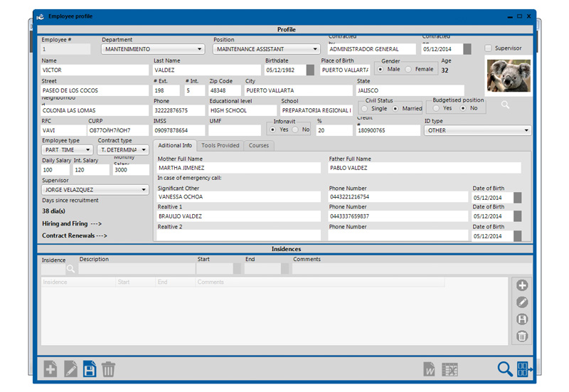Click the large search magnifier icon

(504, 369)
